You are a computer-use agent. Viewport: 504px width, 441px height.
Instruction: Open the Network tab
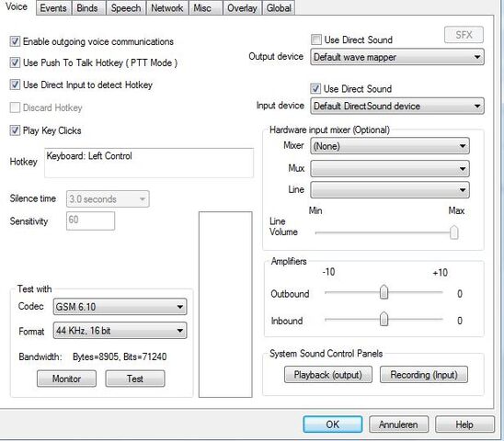tap(167, 7)
